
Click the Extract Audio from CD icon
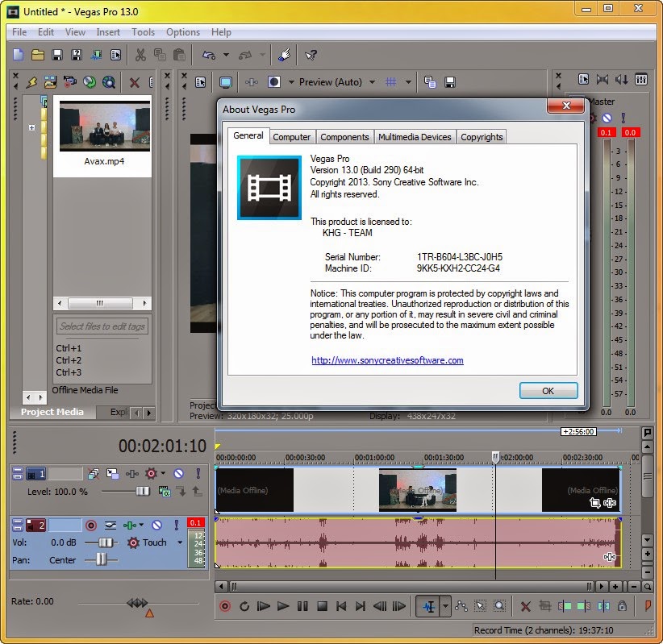[90, 82]
